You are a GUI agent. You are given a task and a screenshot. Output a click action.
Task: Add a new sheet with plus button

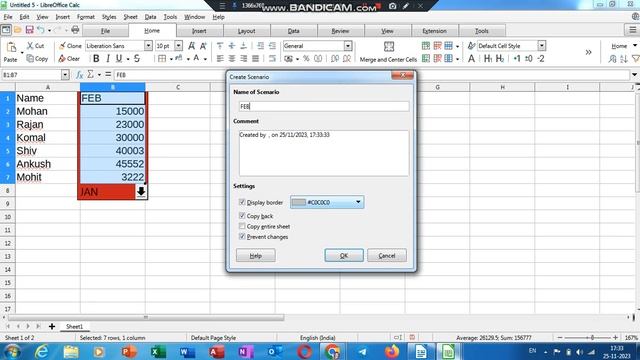(52, 326)
